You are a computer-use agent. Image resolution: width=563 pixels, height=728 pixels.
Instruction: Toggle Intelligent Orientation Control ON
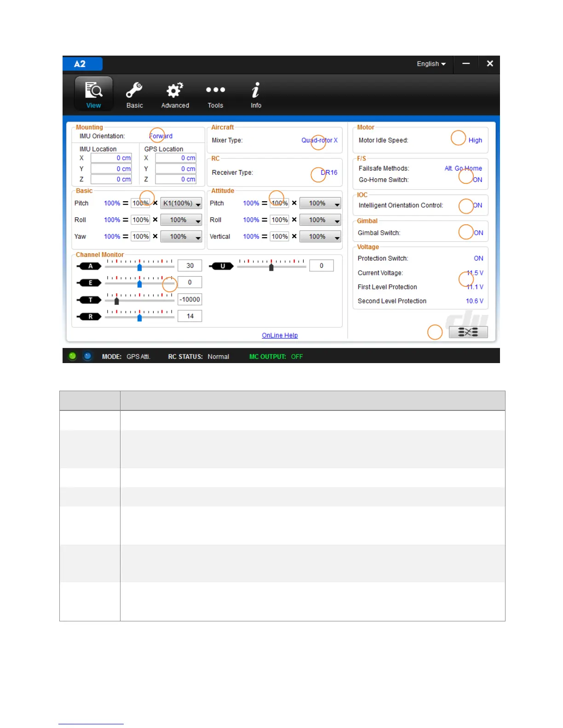click(477, 205)
